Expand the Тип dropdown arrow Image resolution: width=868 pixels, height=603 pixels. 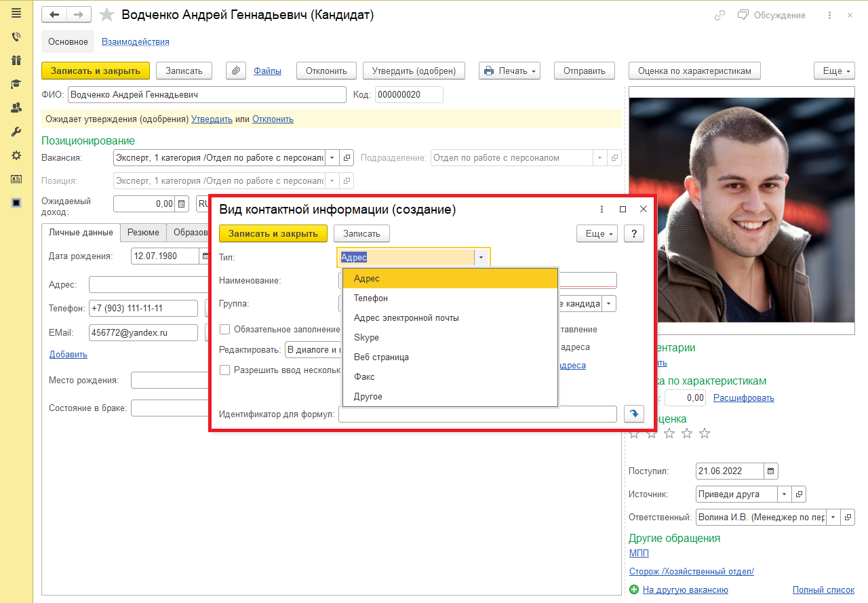[x=481, y=258]
